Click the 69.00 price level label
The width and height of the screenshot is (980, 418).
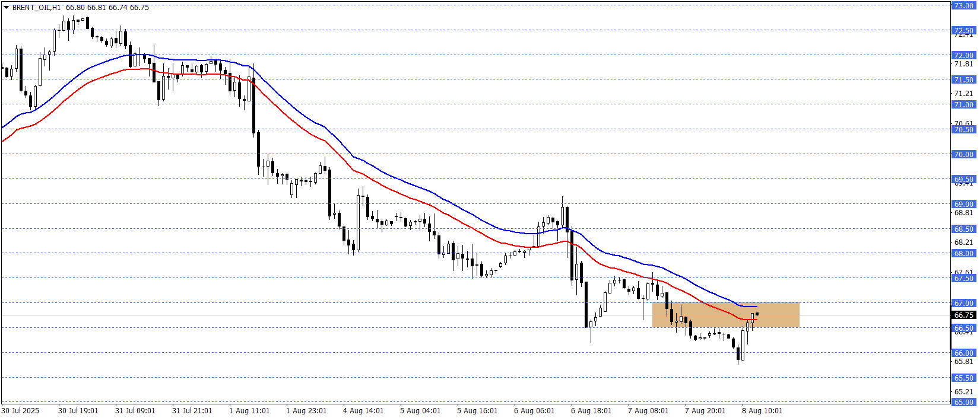[x=963, y=204]
